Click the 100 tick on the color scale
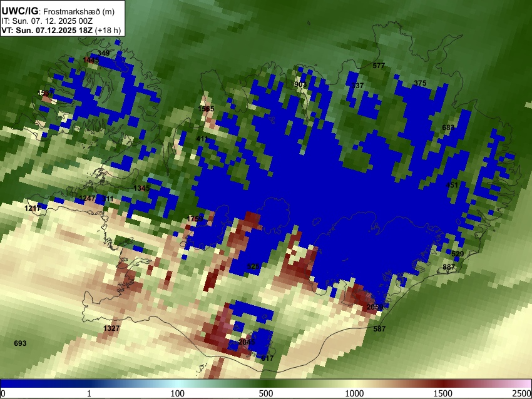Image resolution: width=532 pixels, height=399 pixels. pyautogui.click(x=177, y=393)
